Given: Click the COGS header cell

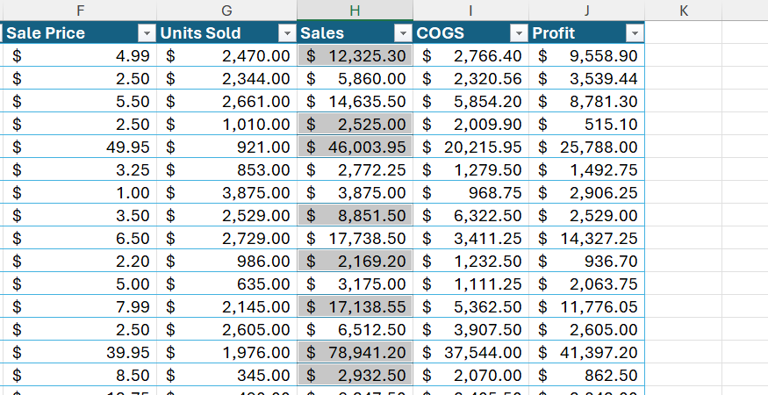Looking at the screenshot, I should point(471,33).
